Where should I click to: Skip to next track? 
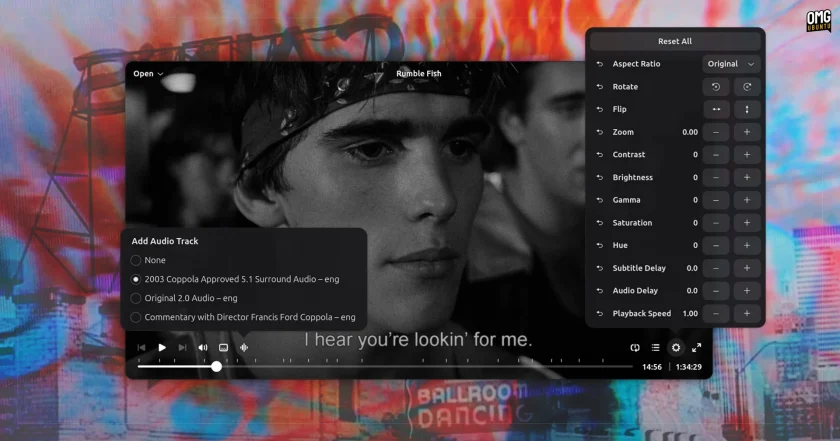point(182,348)
